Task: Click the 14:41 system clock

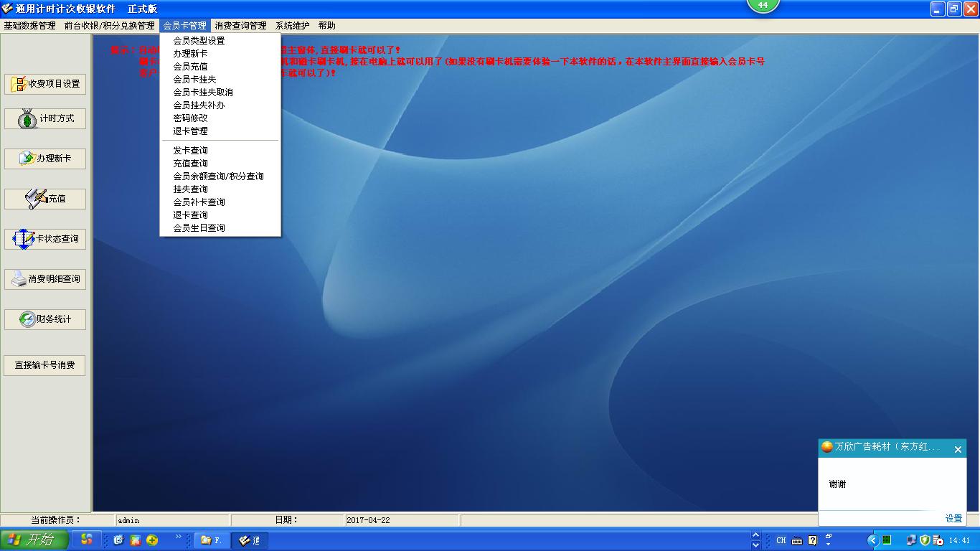Action: [x=959, y=540]
